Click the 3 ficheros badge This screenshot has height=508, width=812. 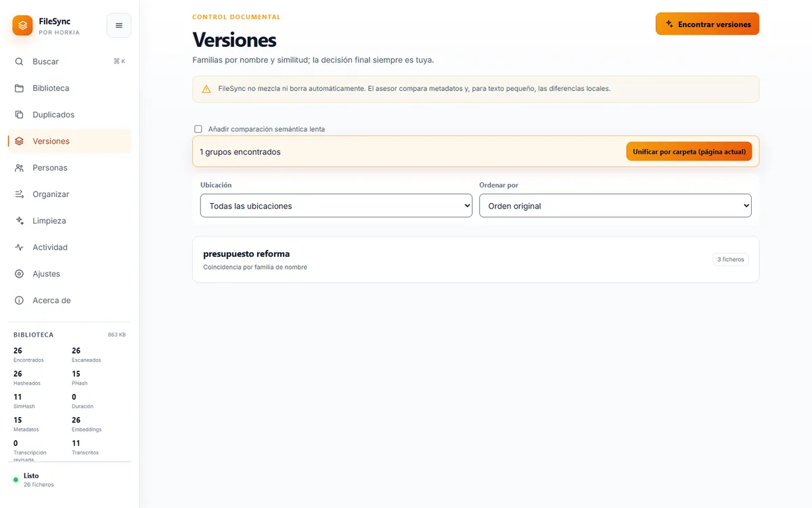[731, 259]
